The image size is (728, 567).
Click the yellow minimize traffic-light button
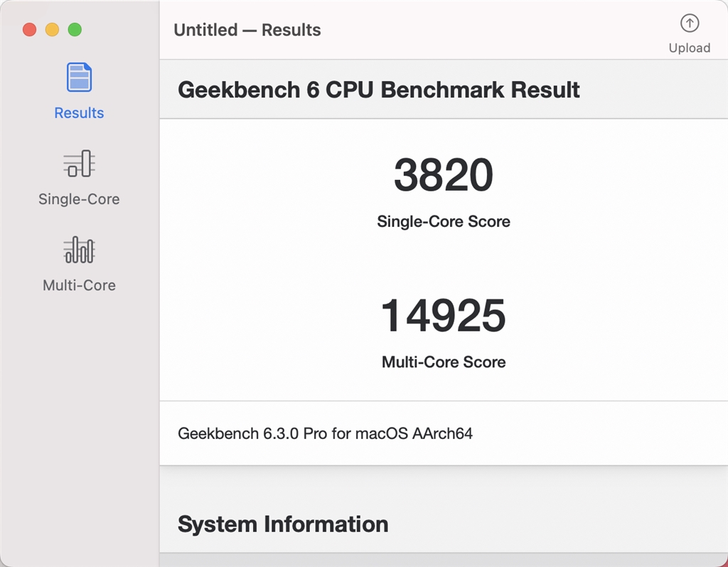pos(51,30)
